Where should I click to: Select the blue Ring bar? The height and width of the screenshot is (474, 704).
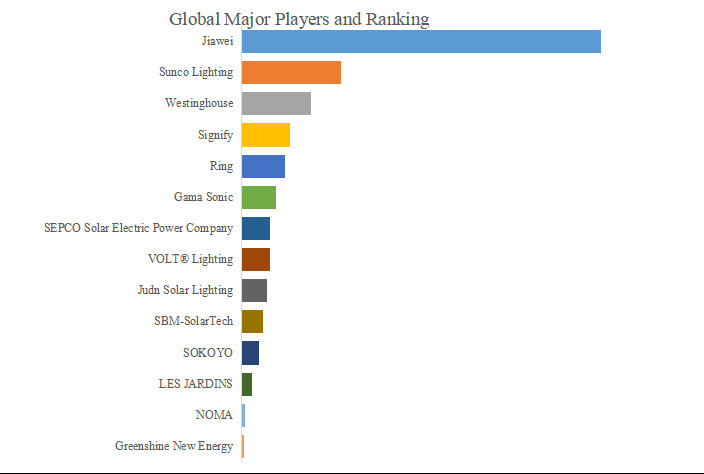[x=263, y=166]
